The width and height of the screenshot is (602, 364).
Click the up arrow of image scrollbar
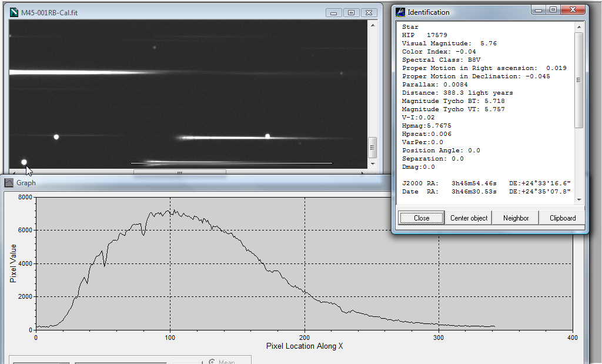372,26
